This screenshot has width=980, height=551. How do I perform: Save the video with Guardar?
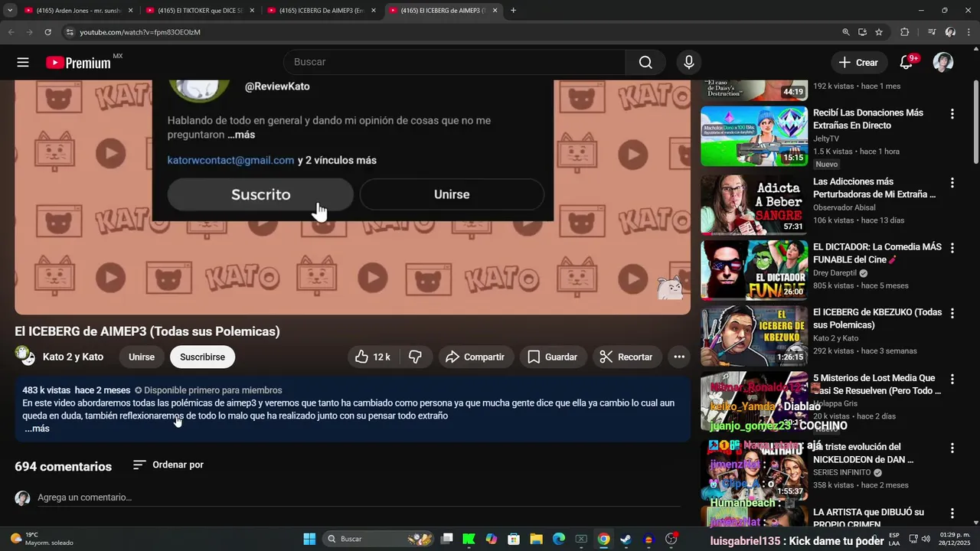point(553,357)
